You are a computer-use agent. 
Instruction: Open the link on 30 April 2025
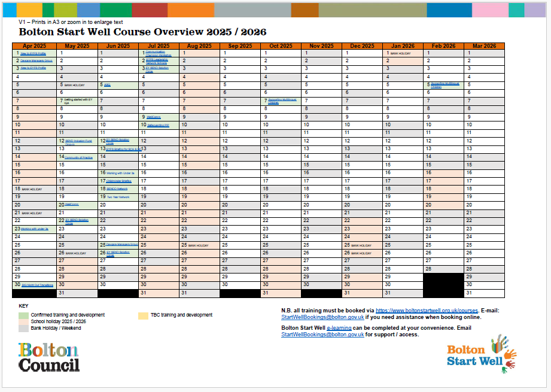(x=37, y=285)
